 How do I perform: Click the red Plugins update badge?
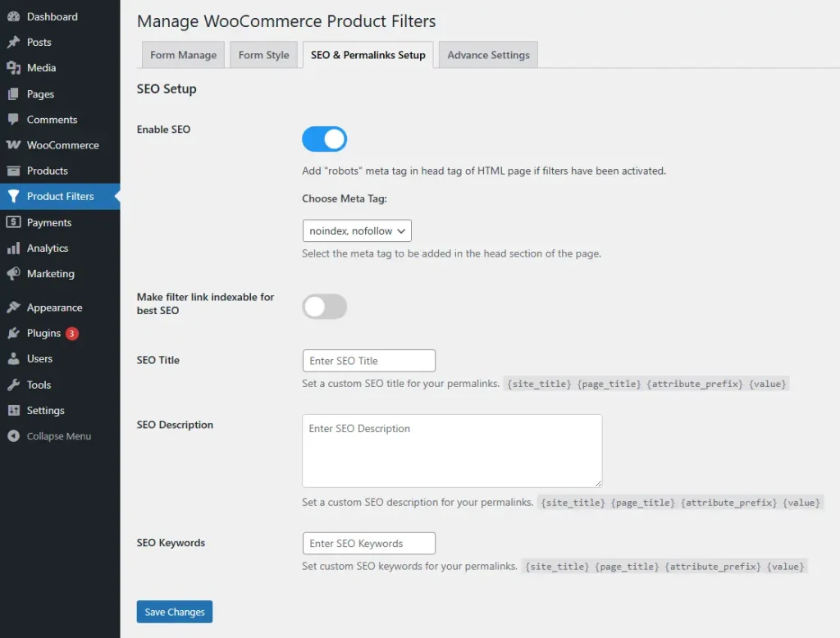pos(72,333)
